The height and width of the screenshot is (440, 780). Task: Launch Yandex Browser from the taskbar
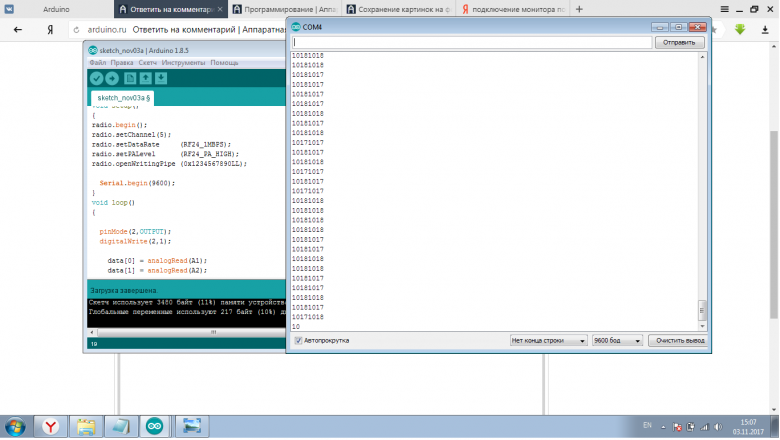50,426
